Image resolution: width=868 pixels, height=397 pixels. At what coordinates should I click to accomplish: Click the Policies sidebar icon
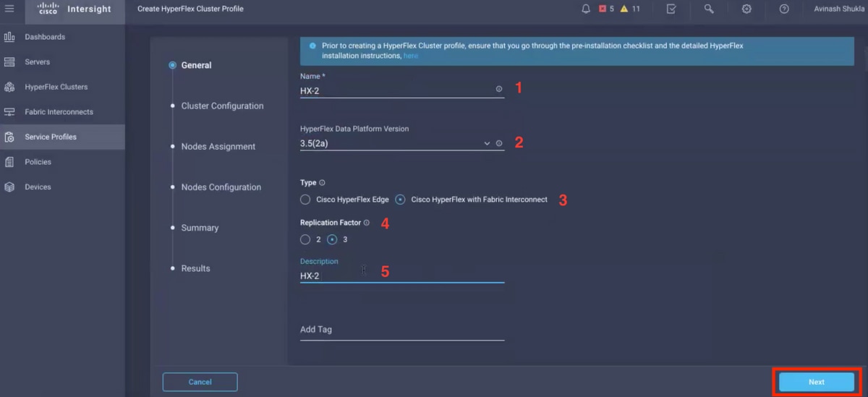pos(9,162)
